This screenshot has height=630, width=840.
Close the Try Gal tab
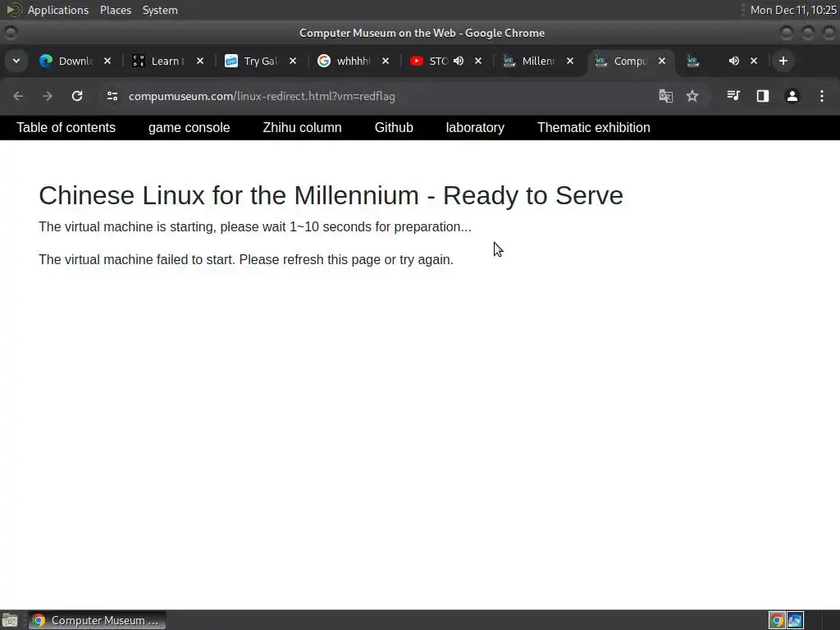tap(293, 61)
